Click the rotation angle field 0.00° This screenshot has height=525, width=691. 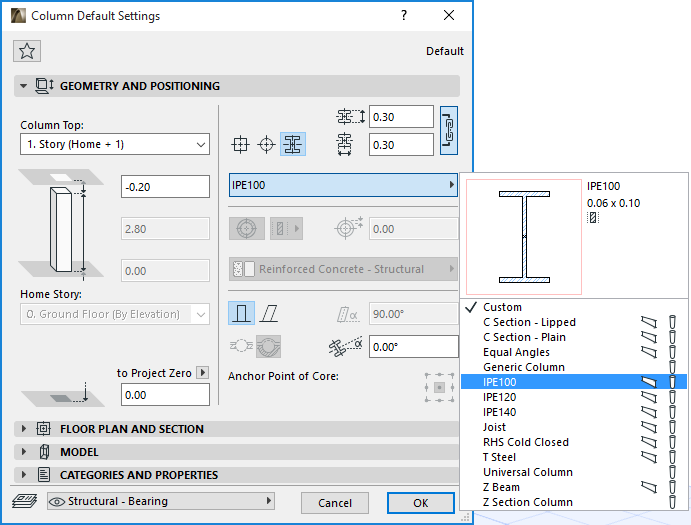click(413, 347)
